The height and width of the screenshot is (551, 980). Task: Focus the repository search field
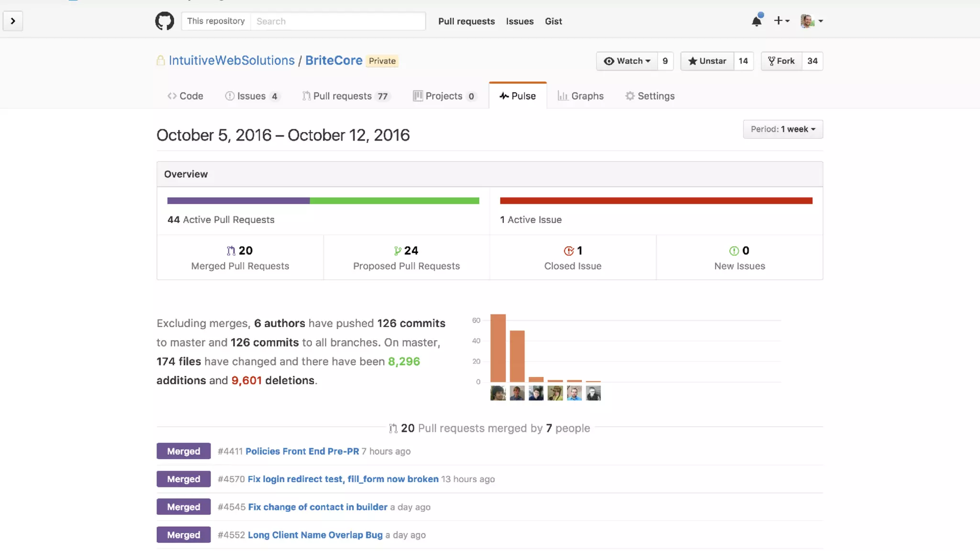[x=337, y=21]
